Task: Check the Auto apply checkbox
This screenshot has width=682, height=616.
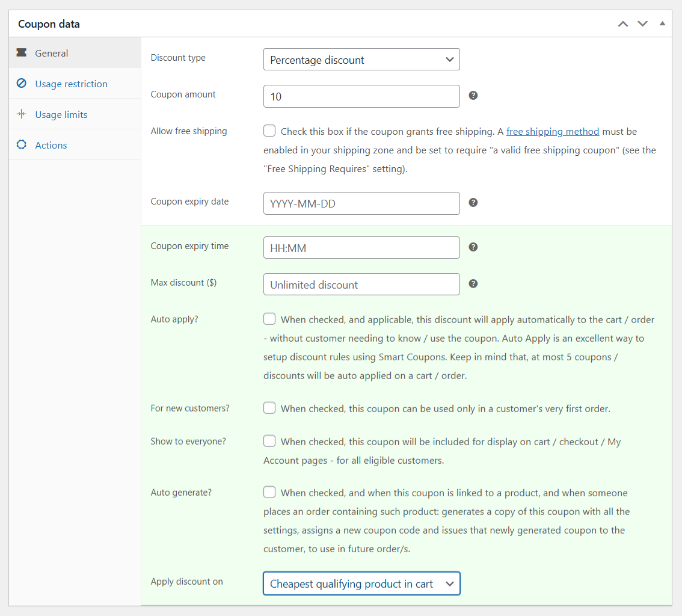Action: tap(269, 319)
